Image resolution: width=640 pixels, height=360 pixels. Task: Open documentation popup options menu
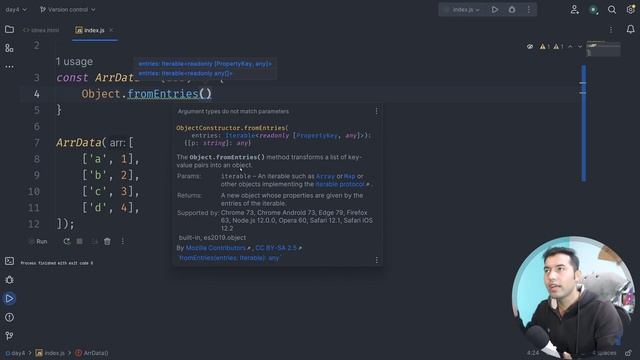pyautogui.click(x=376, y=111)
